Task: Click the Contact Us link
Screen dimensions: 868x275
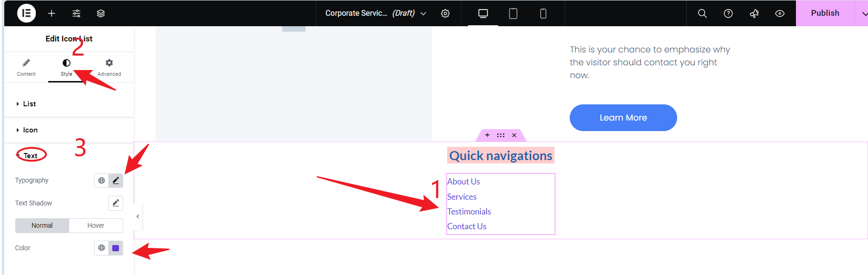Action: (467, 226)
